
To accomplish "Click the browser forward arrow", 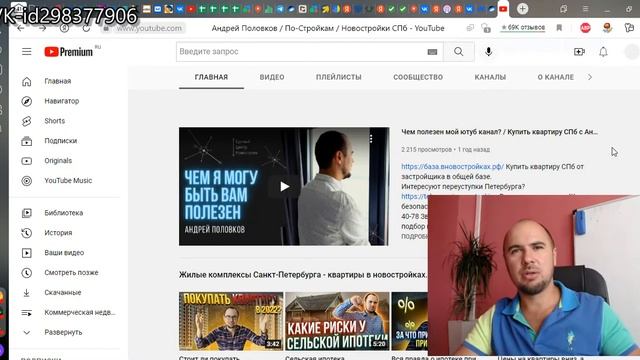I will tap(42, 28).
